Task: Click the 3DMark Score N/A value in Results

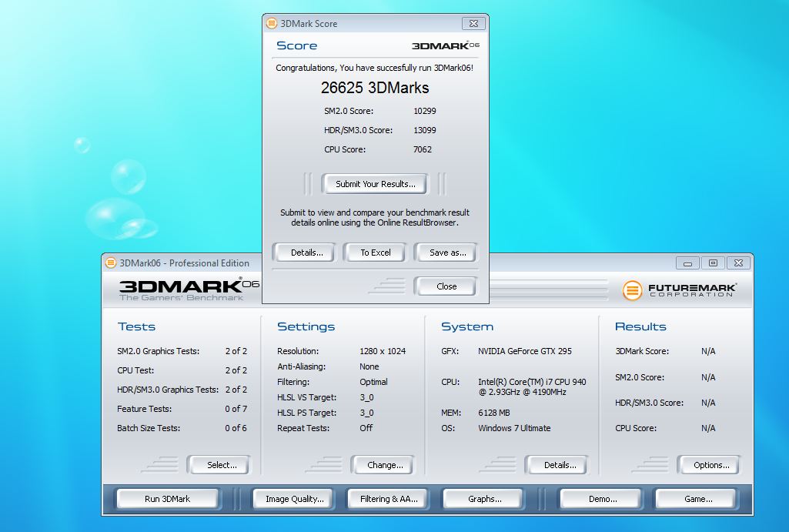Action: click(x=708, y=351)
